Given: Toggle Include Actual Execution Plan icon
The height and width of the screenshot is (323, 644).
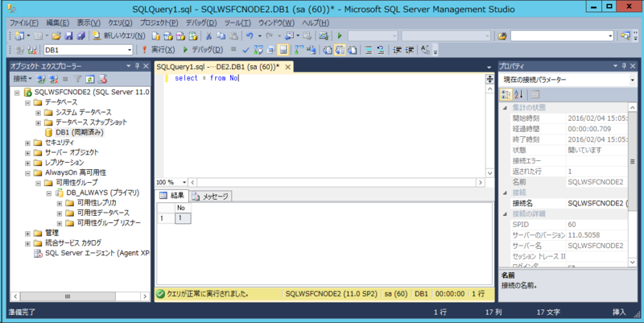Looking at the screenshot, I should tap(299, 50).
